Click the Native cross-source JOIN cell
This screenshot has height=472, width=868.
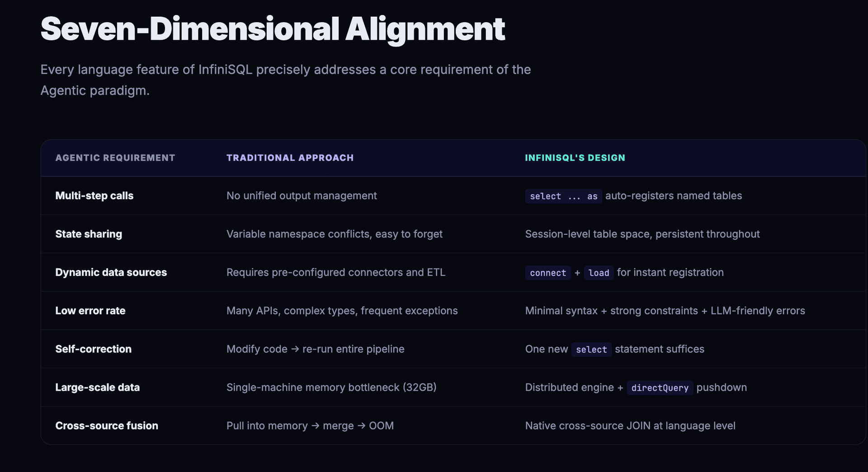point(630,425)
